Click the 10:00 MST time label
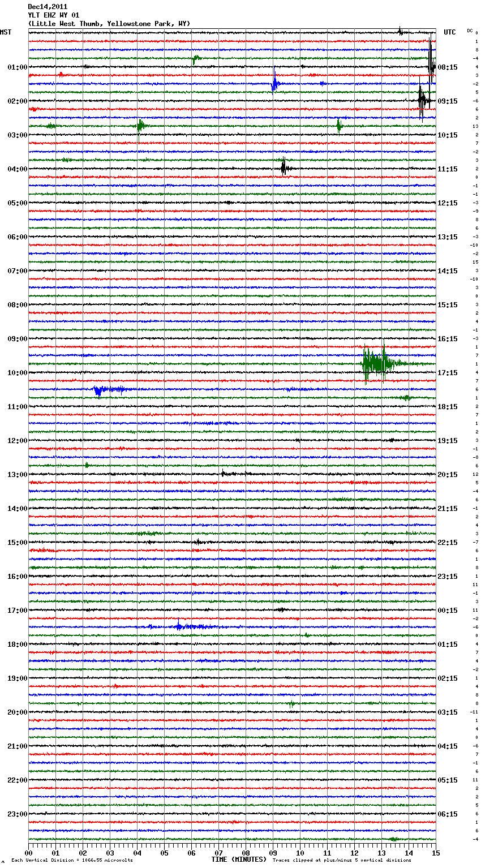Image resolution: width=481 pixels, height=868 pixels. pyautogui.click(x=18, y=373)
